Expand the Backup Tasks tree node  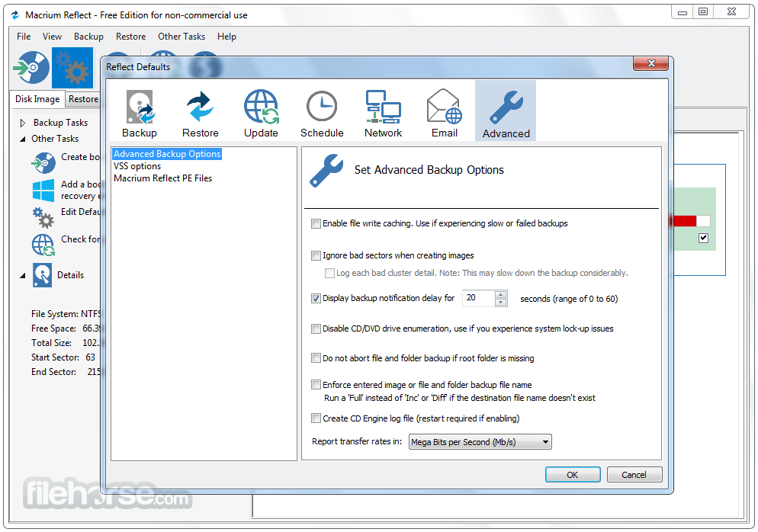pyautogui.click(x=23, y=123)
